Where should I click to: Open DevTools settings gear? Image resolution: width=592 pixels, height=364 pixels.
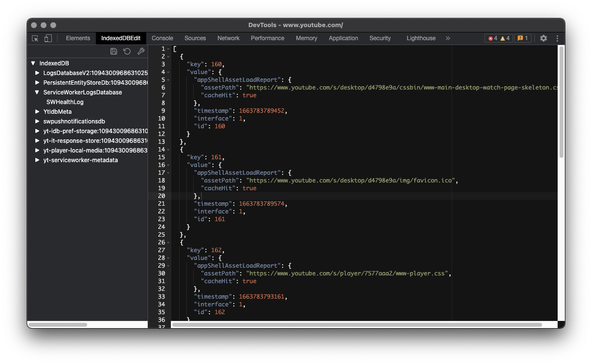pyautogui.click(x=544, y=38)
